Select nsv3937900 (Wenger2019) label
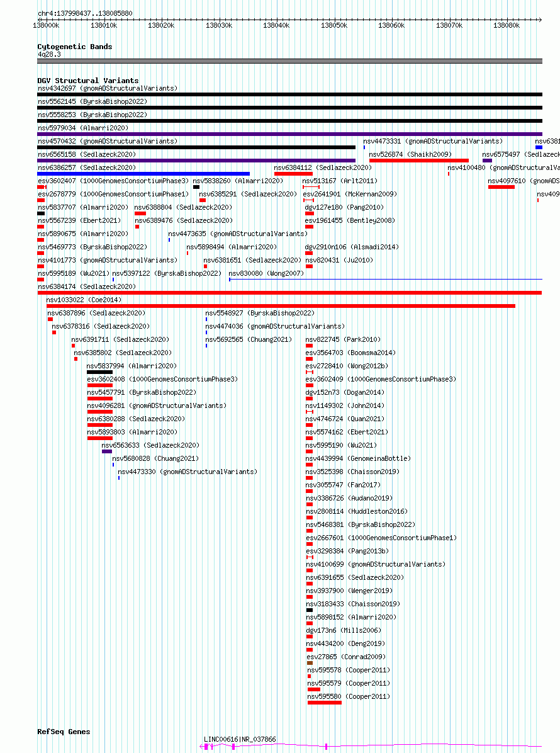This screenshot has height=753, width=560. pos(349,591)
